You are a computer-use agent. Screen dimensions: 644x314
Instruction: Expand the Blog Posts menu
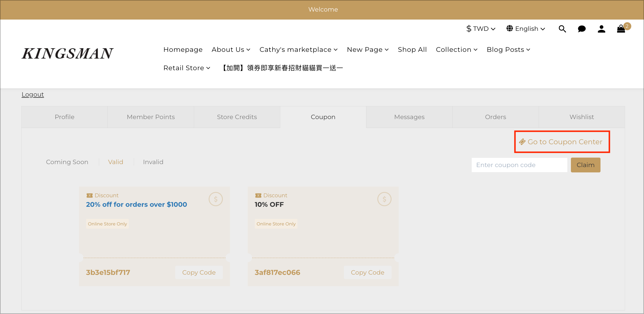tap(508, 49)
